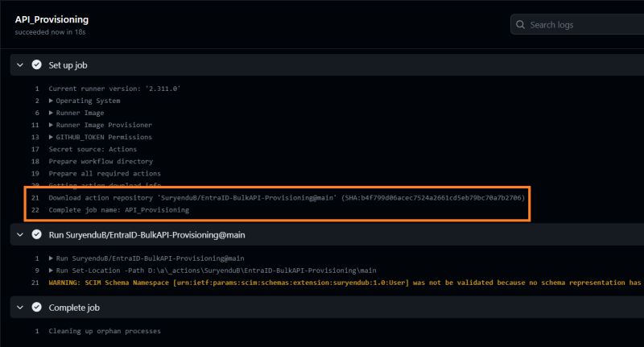This screenshot has width=644, height=347.
Task: Collapse the Complete job step chevron
Action: [19, 308]
